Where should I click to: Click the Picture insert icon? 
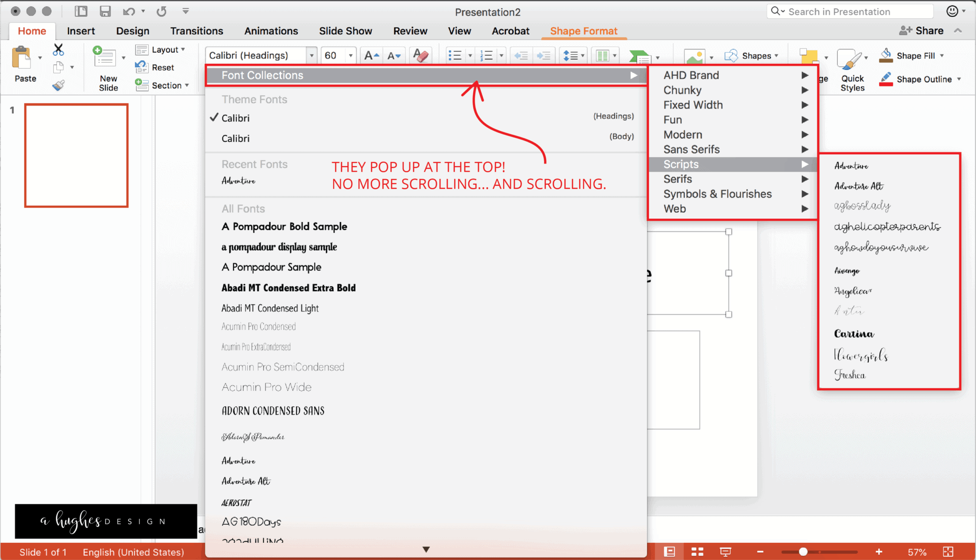click(694, 57)
